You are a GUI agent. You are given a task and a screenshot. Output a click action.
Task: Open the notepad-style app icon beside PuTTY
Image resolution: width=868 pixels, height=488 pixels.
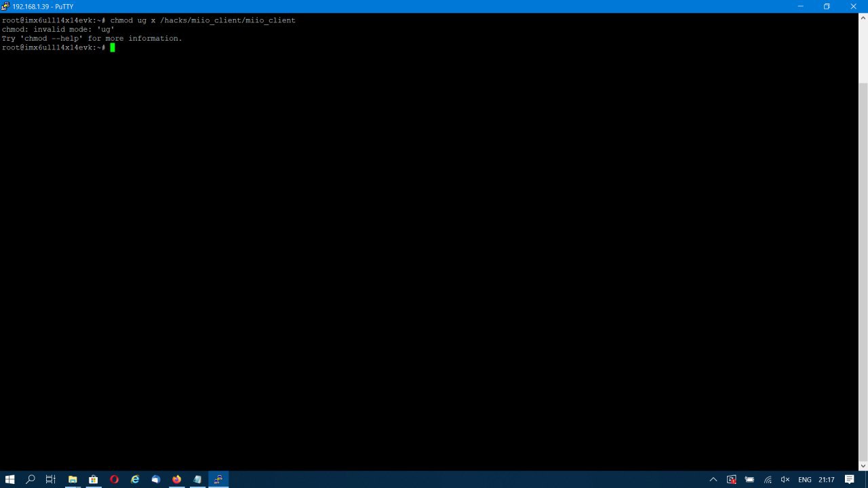click(197, 479)
